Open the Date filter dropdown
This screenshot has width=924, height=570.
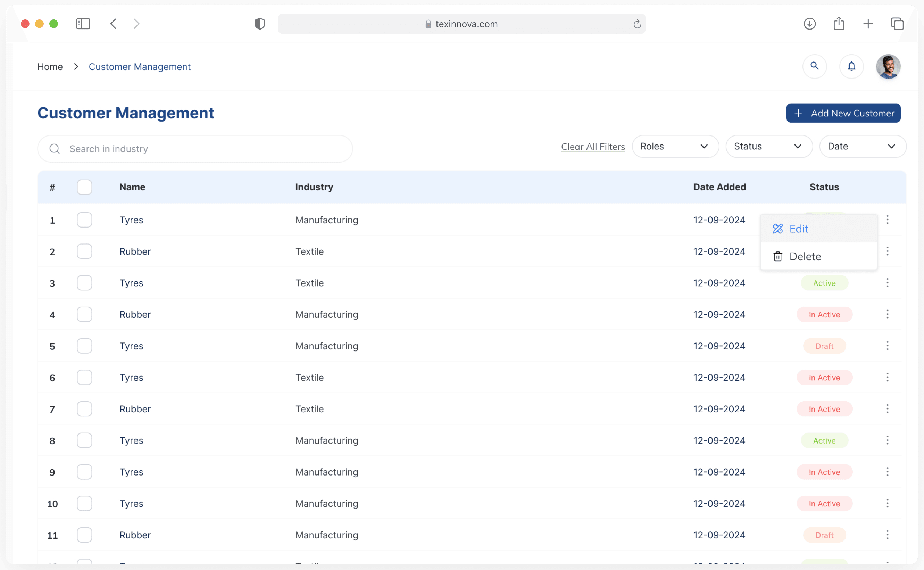coord(862,146)
